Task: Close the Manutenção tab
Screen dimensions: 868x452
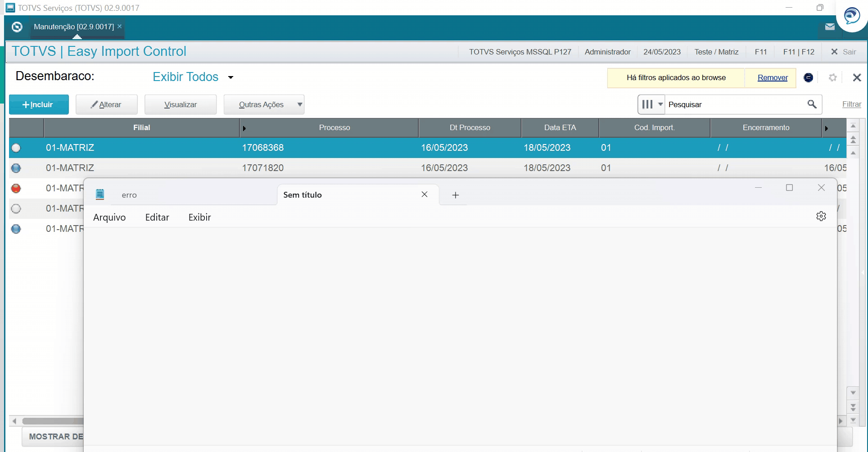Action: point(120,27)
